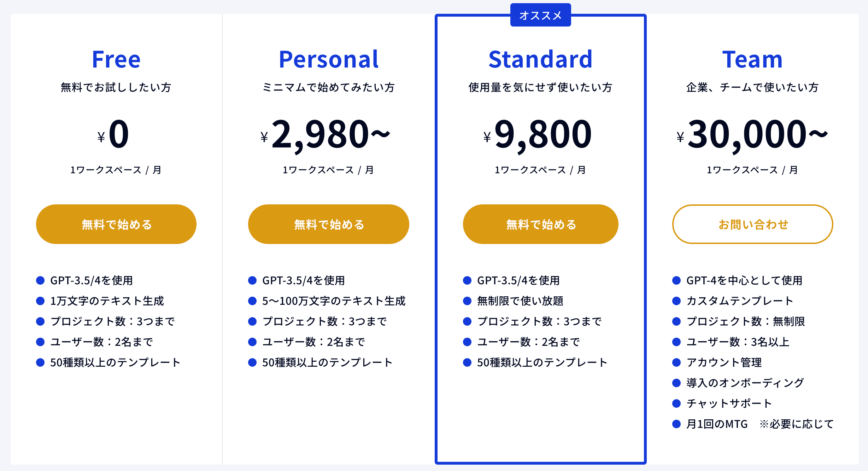
Task: Click the Personal plan 無料で始める button
Action: pos(329,224)
